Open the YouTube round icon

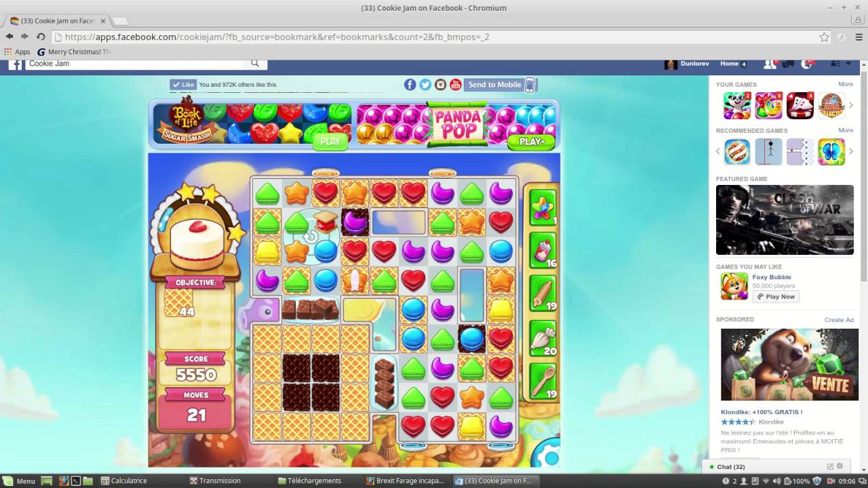(456, 85)
